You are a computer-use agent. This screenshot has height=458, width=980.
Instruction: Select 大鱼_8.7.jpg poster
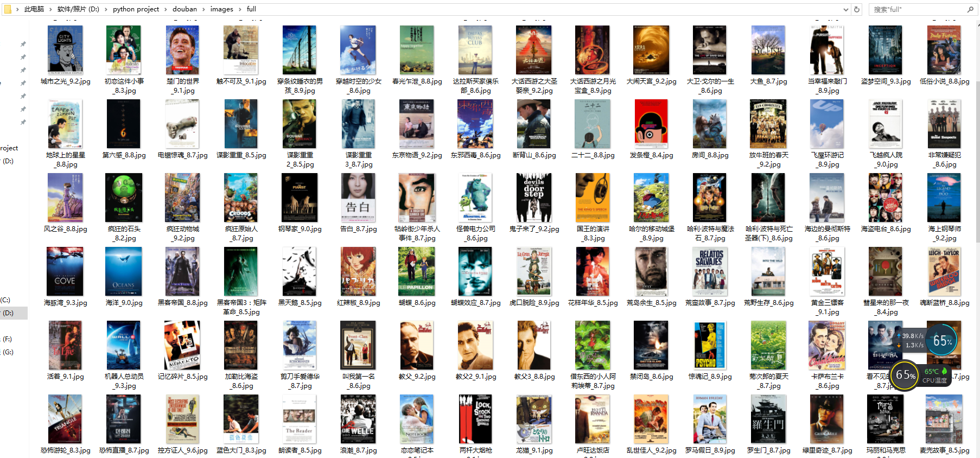(768, 50)
